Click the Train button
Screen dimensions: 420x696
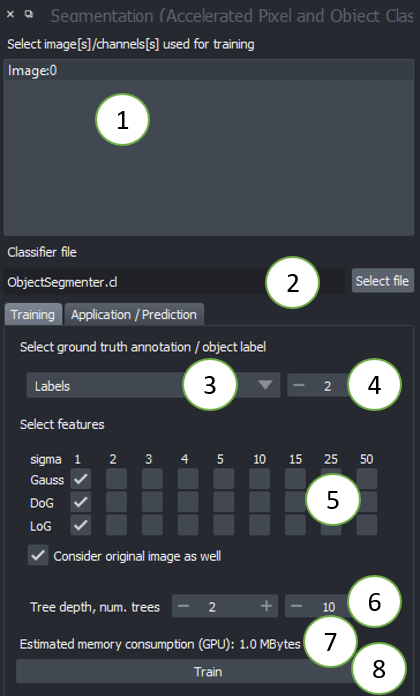click(x=208, y=671)
